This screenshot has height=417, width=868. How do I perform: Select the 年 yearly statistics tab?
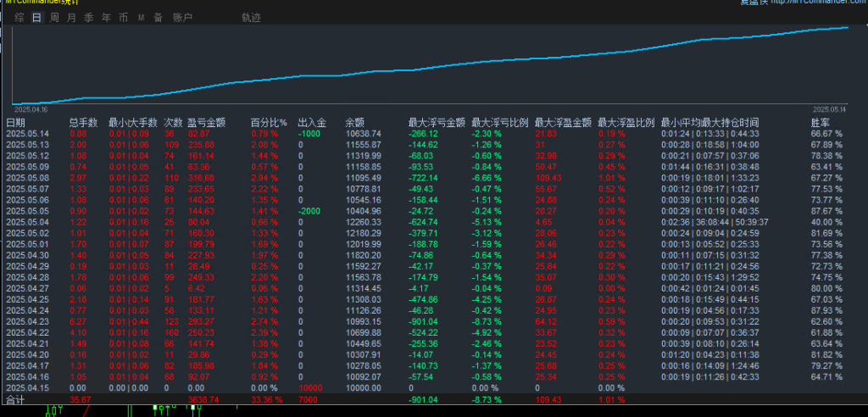[105, 17]
